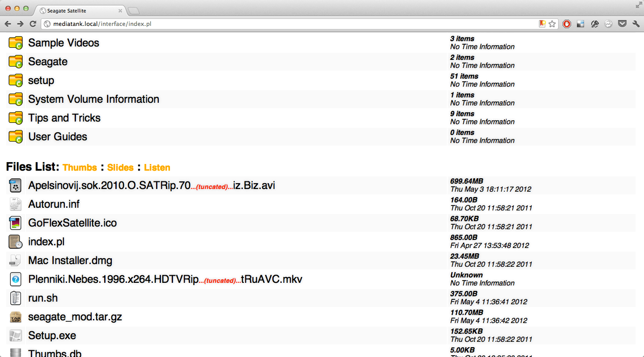Click the Delicious squares extension icon
The height and width of the screenshot is (357, 644).
[x=580, y=24]
